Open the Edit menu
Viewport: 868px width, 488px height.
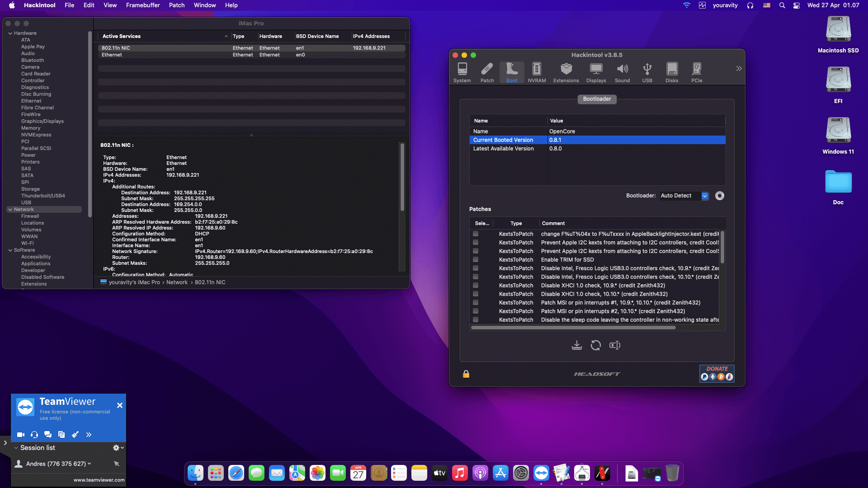tap(89, 5)
